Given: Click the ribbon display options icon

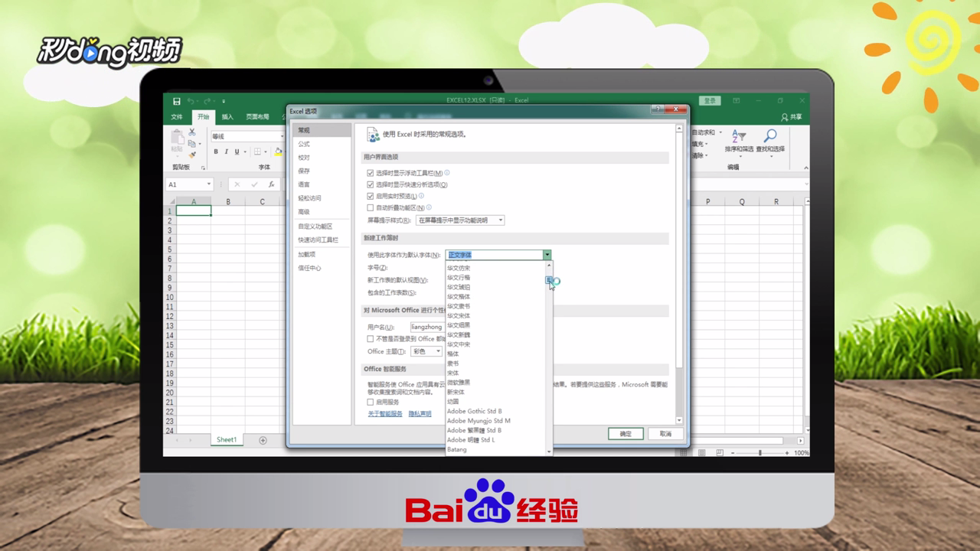Looking at the screenshot, I should (x=736, y=101).
